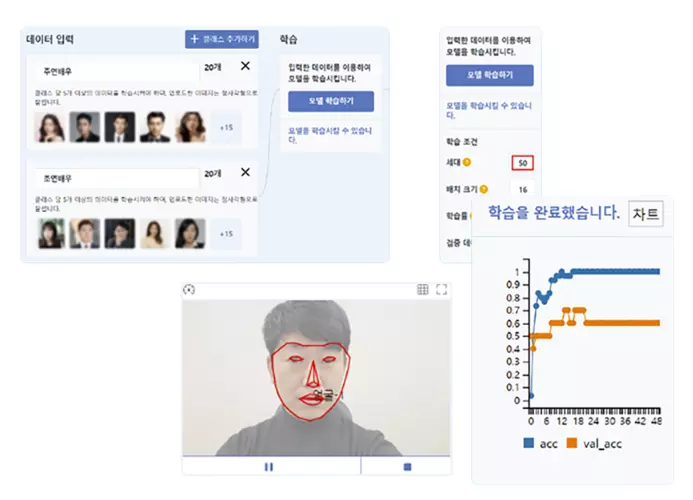Toggle the acc legend entry
693x500 pixels.
click(541, 443)
